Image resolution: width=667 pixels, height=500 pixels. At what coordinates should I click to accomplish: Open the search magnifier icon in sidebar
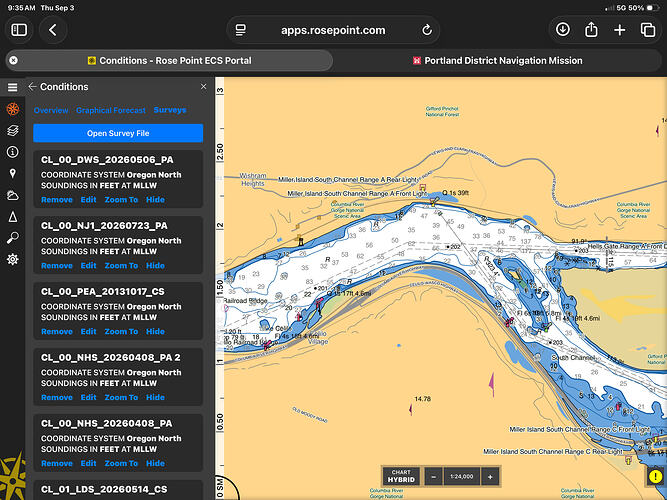[x=13, y=238]
